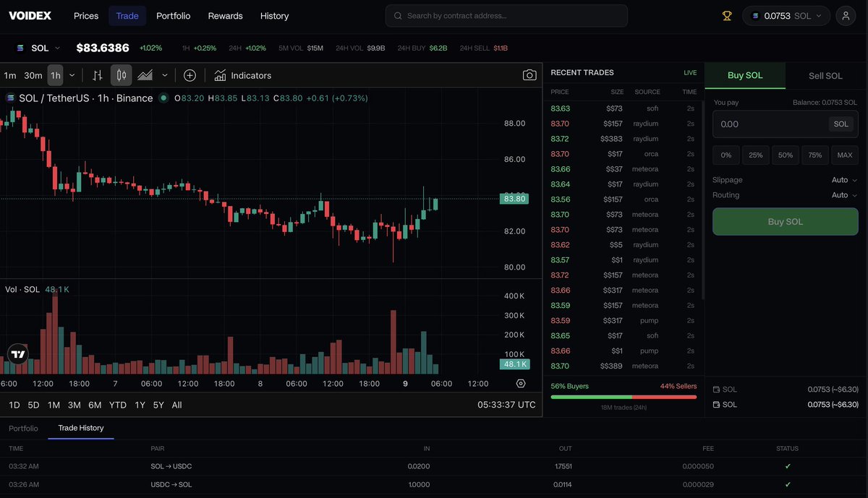
Task: Click the contract address search field
Action: point(506,15)
